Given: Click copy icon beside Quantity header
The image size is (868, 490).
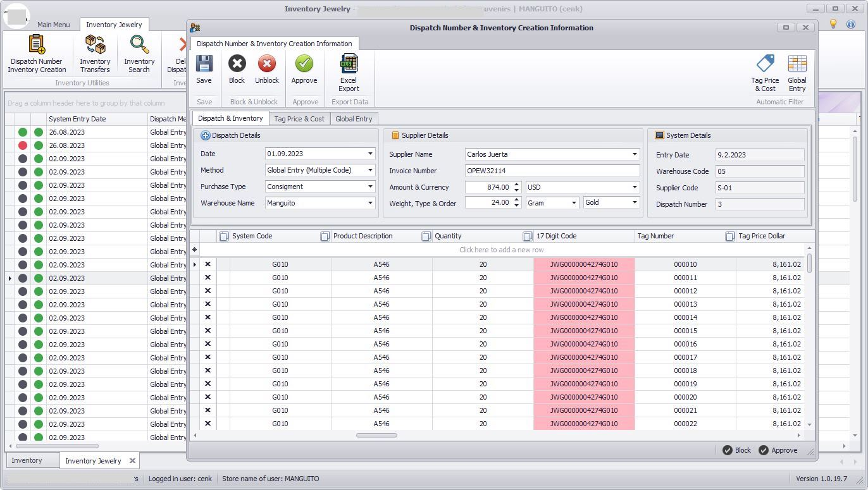Looking at the screenshot, I should point(426,236).
